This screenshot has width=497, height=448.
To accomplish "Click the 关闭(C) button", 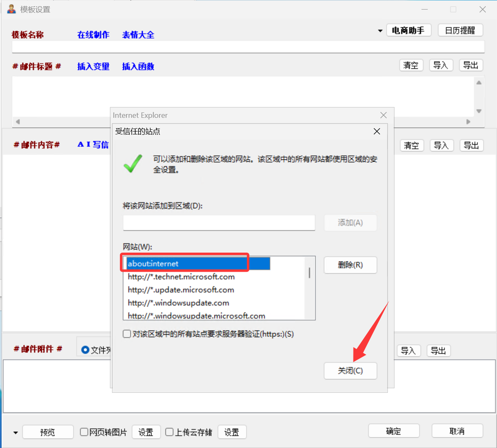I will (350, 371).
